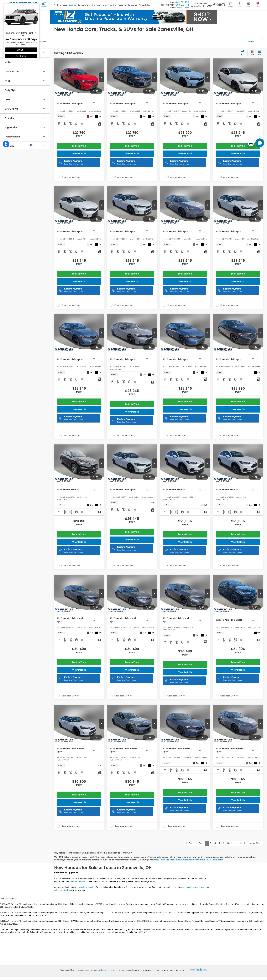Click the Bluetooth icon on the $28,200 Civic Sport

pos(171,124)
